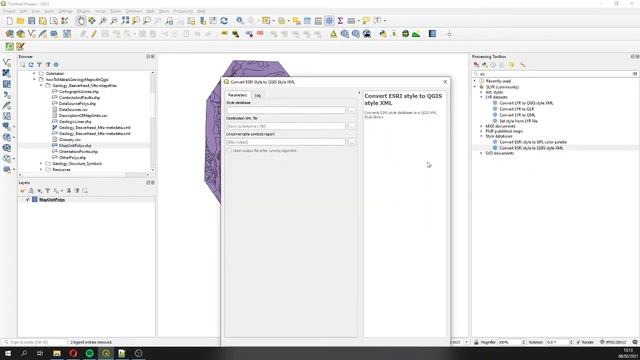Click the Open Project folder icon
The height and width of the screenshot is (360, 640).
pyautogui.click(x=20, y=21)
